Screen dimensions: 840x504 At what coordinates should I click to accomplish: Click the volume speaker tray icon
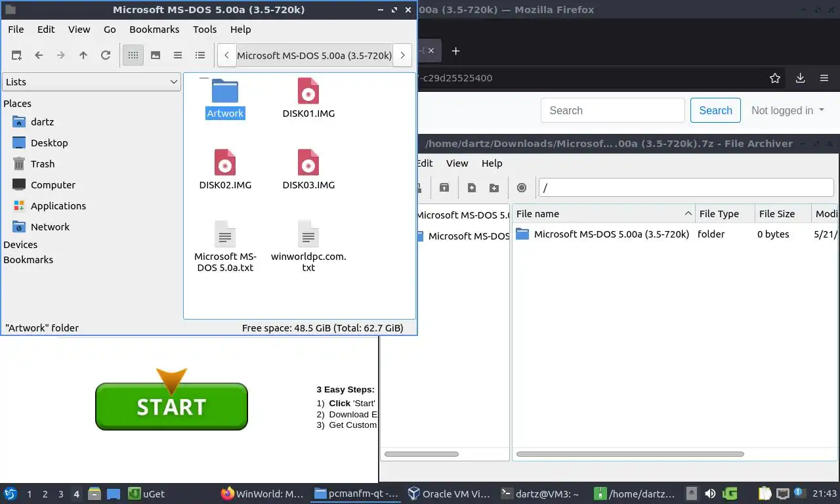click(710, 493)
